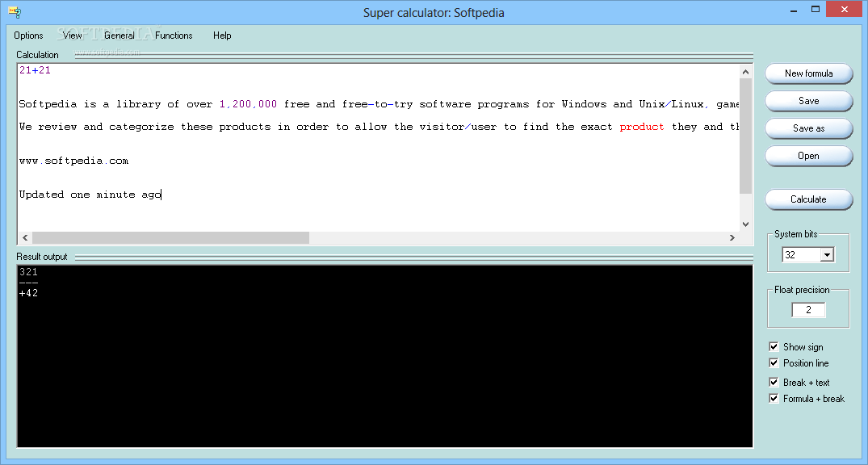Click the Float precision input field

click(808, 310)
